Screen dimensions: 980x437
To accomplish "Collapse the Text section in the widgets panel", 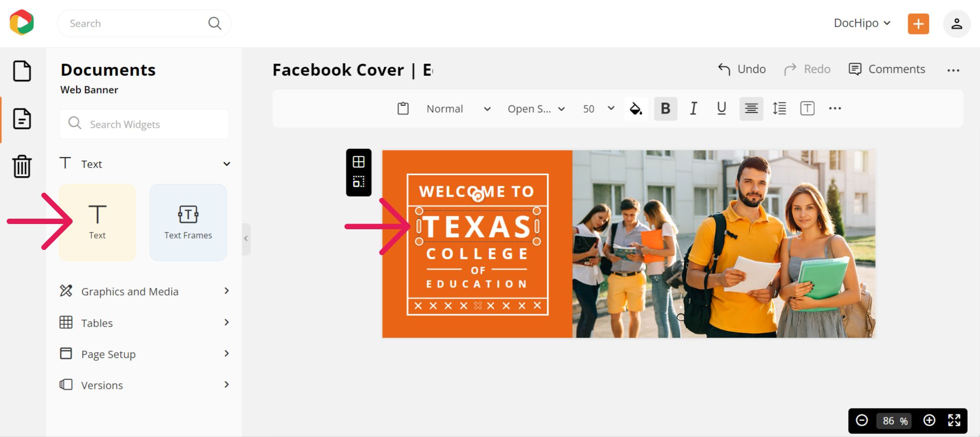I will [227, 164].
